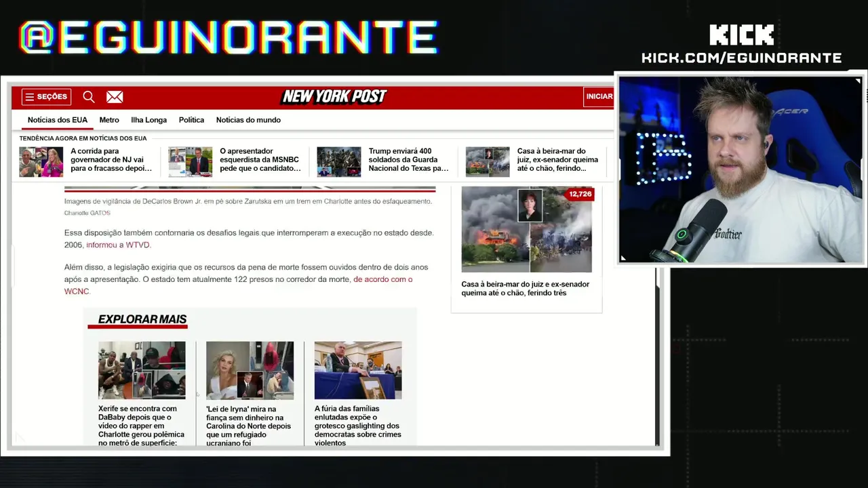Click the search magnifier icon
Viewport: 868px width, 488px height.
(89, 97)
